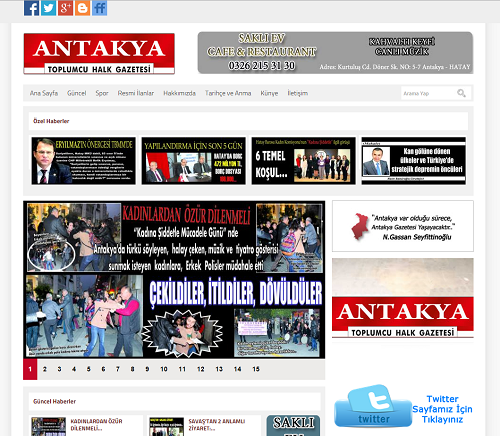Open the İletişim menu item
The image size is (500, 436).
(x=298, y=93)
